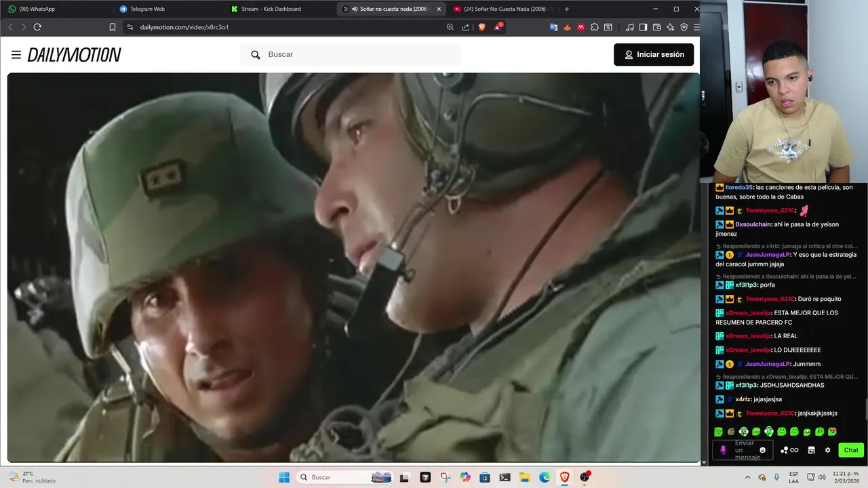868x488 pixels.
Task: Open the Brave Wallet icon
Action: (x=657, y=27)
